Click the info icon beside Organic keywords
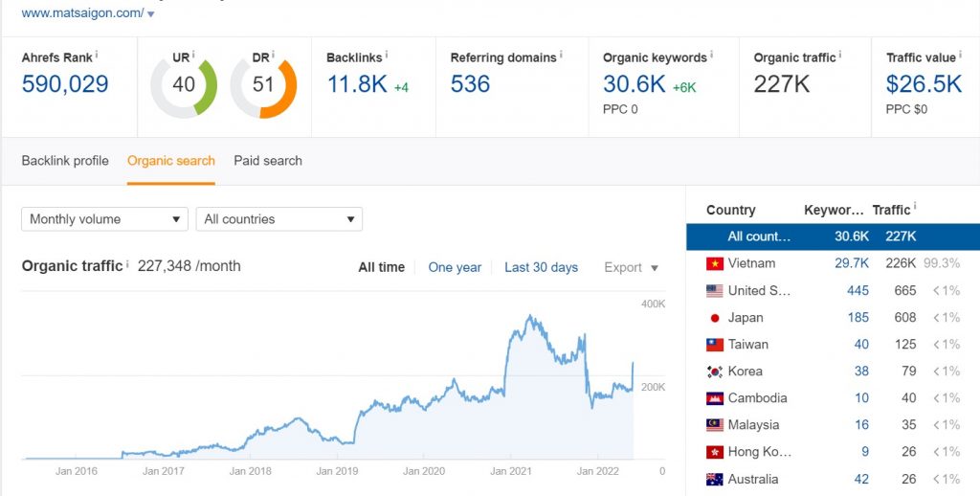This screenshot has width=980, height=496. [711, 55]
